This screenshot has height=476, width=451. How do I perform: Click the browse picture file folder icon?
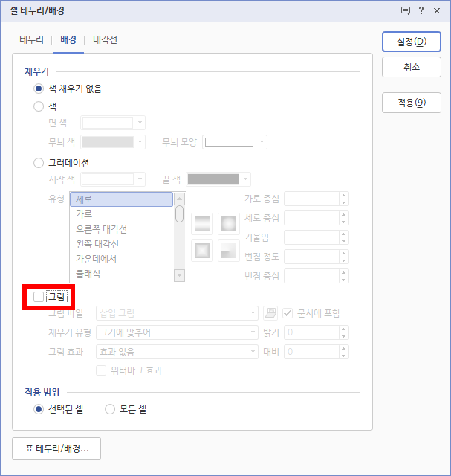[270, 313]
